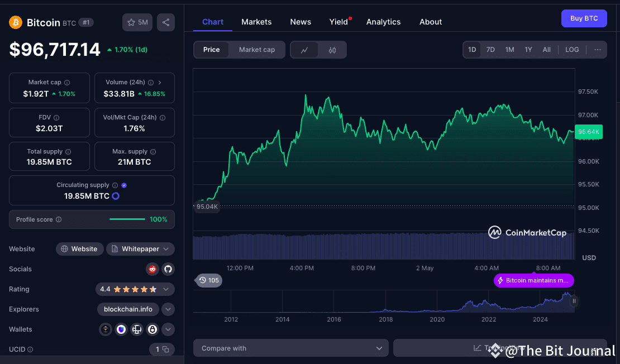
Task: Select Market cap chart mode
Action: (256, 50)
